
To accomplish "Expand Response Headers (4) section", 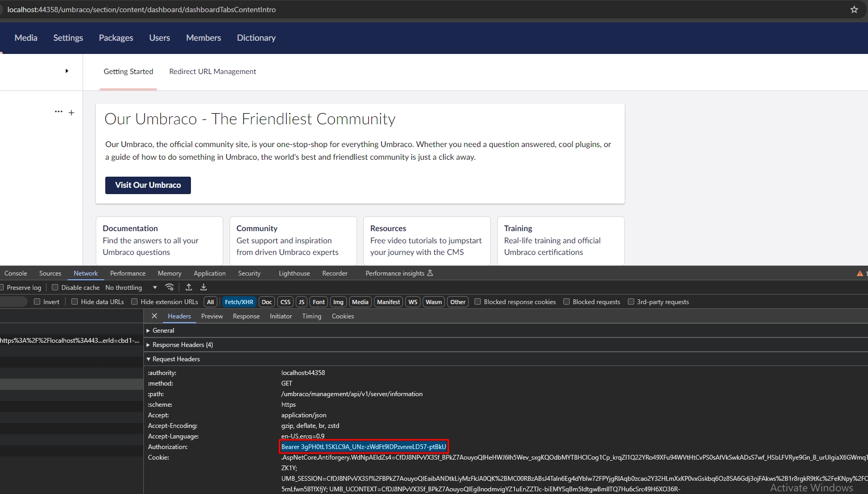I will point(182,345).
